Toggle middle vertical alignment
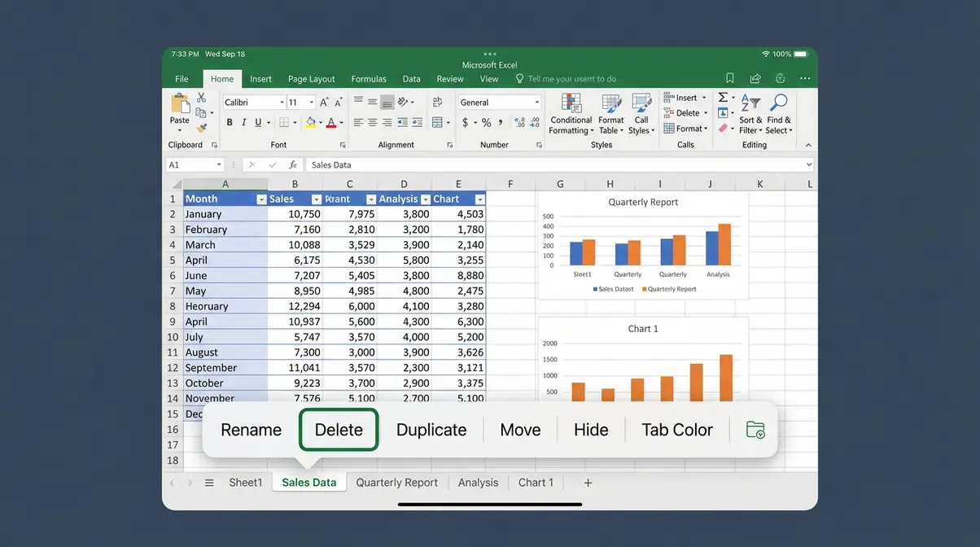Screen dimensions: 980x547 [x=372, y=102]
